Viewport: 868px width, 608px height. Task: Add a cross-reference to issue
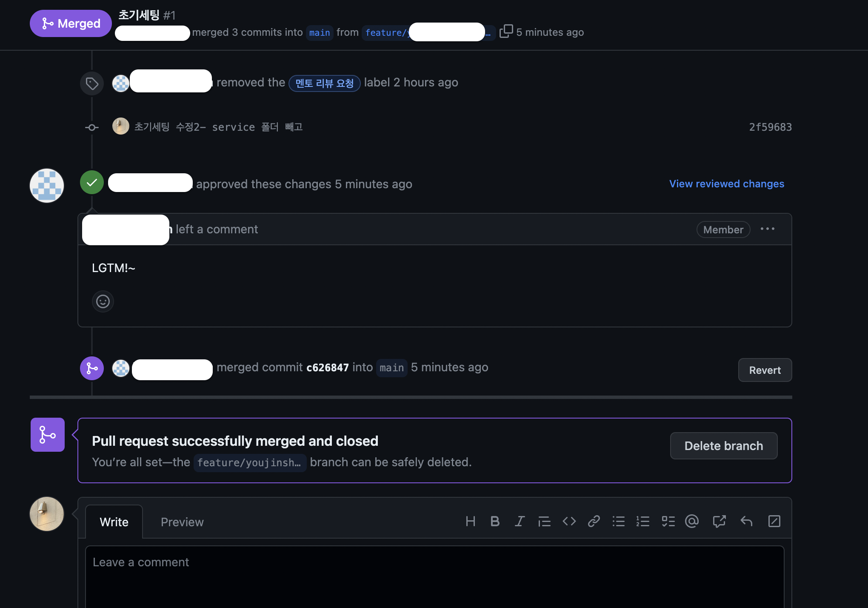click(x=719, y=522)
